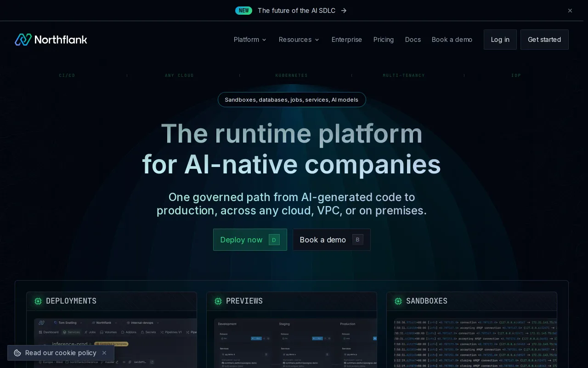Click the Log in button
Image resolution: width=588 pixels, height=368 pixels.
pos(500,40)
